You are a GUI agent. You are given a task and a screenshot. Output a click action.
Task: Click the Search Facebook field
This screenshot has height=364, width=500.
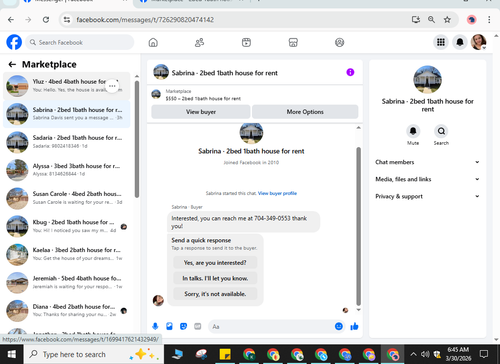coord(79,42)
